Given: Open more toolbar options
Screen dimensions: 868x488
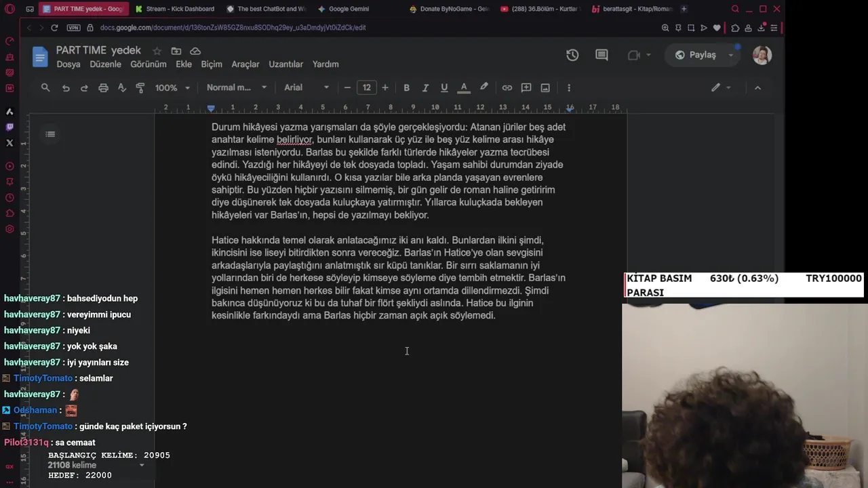Looking at the screenshot, I should point(569,87).
